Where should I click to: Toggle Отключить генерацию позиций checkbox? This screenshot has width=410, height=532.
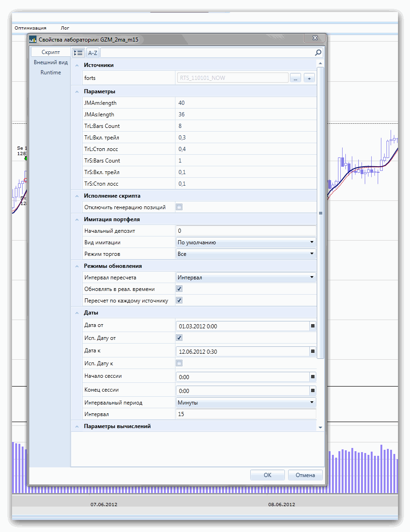tap(179, 207)
